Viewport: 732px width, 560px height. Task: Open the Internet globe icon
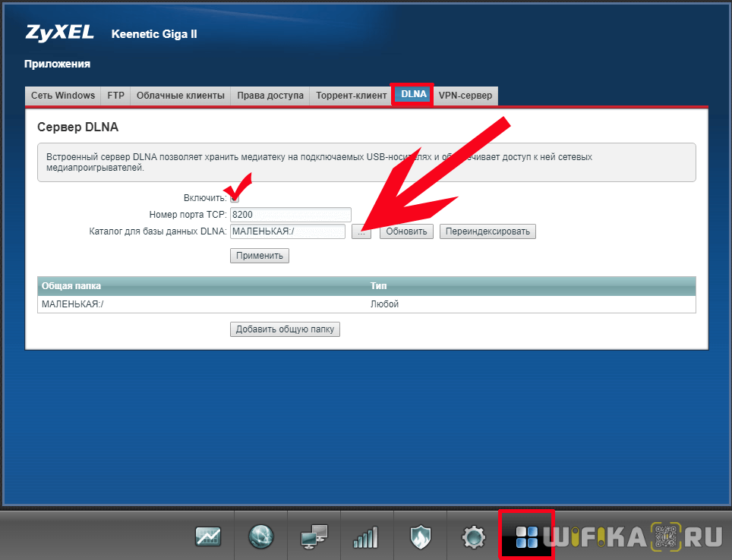pos(261,536)
